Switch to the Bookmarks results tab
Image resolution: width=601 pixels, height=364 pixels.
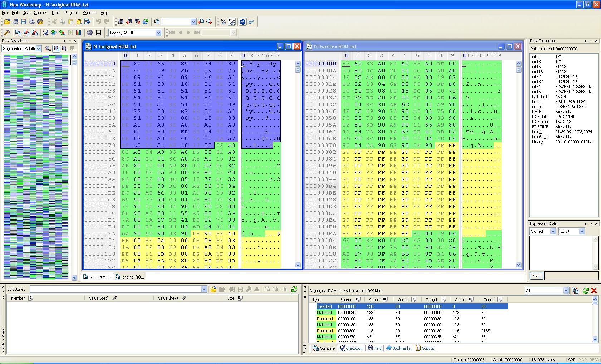coord(399,348)
